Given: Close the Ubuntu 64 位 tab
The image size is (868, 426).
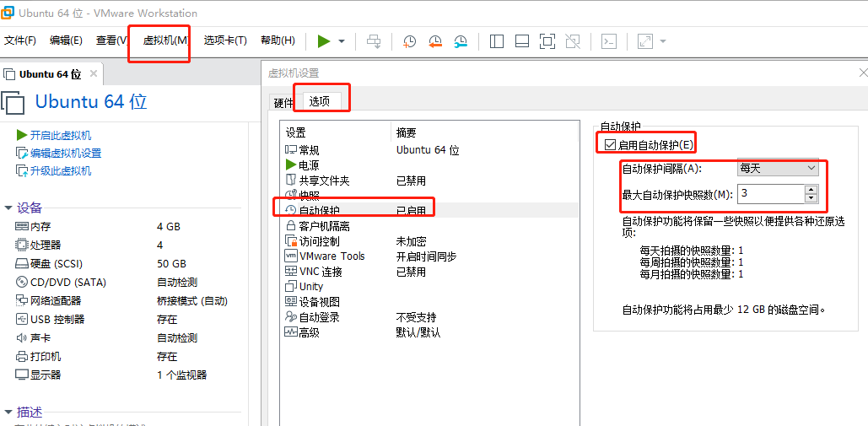Looking at the screenshot, I should click(x=94, y=73).
